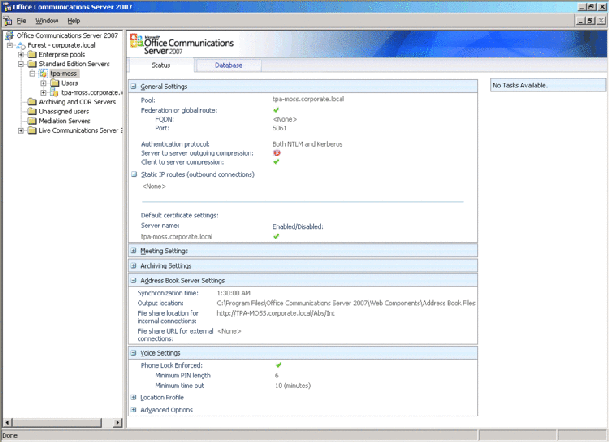The width and height of the screenshot is (609, 442).
Task: Click the Done status bar text
Action: 10,435
